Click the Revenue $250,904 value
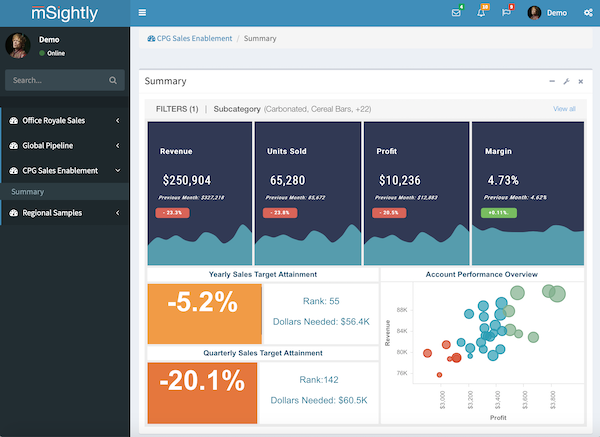Screen dimensions: 600x437 coord(187,180)
